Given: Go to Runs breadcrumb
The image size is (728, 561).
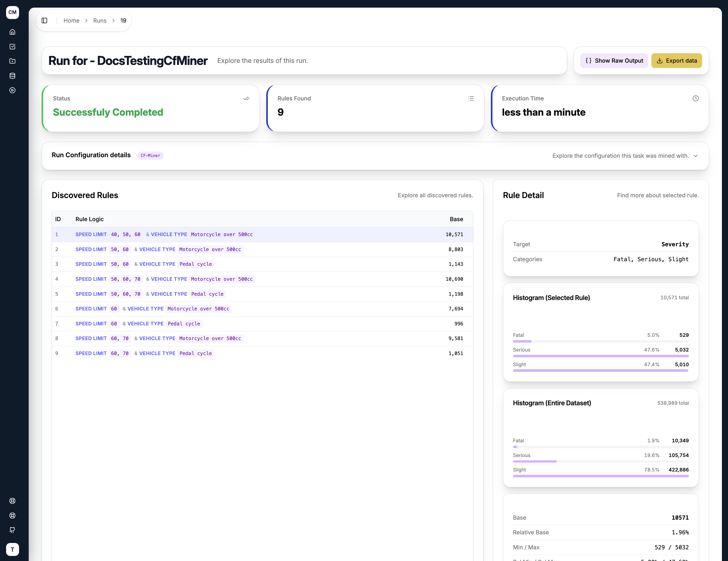Looking at the screenshot, I should point(100,21).
